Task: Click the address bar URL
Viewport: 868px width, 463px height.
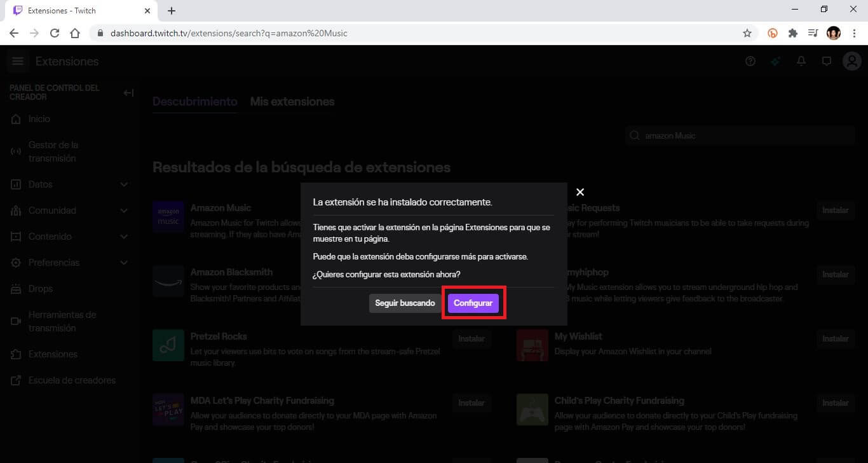Action: pyautogui.click(x=229, y=33)
